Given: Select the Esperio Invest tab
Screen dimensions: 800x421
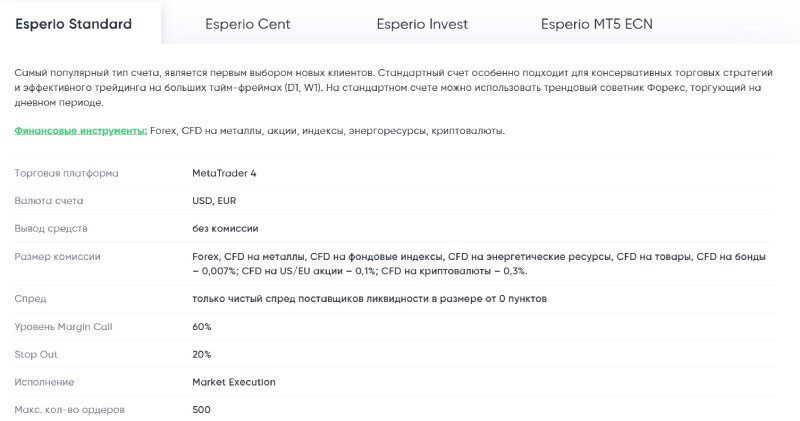Looking at the screenshot, I should [x=422, y=24].
